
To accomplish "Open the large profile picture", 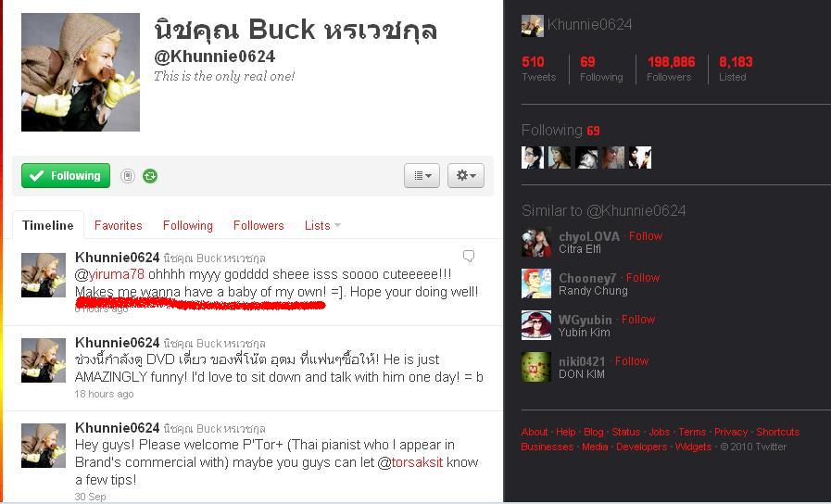I will pyautogui.click(x=81, y=72).
